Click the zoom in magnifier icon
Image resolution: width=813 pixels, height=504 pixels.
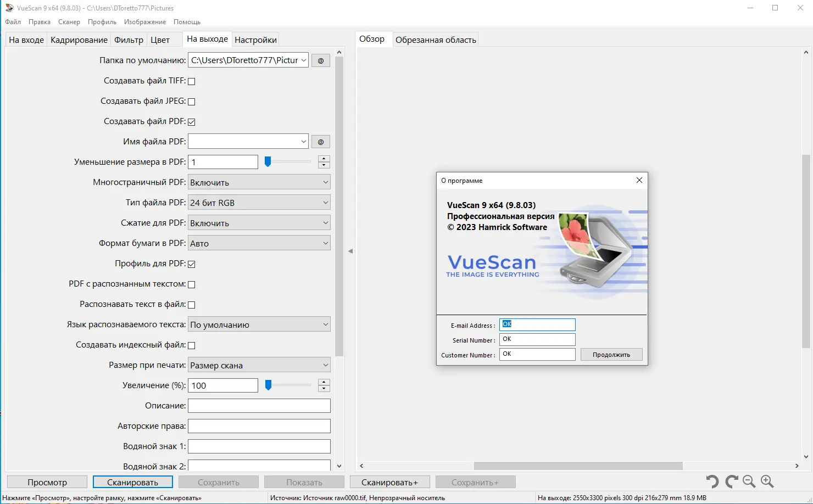tap(767, 481)
